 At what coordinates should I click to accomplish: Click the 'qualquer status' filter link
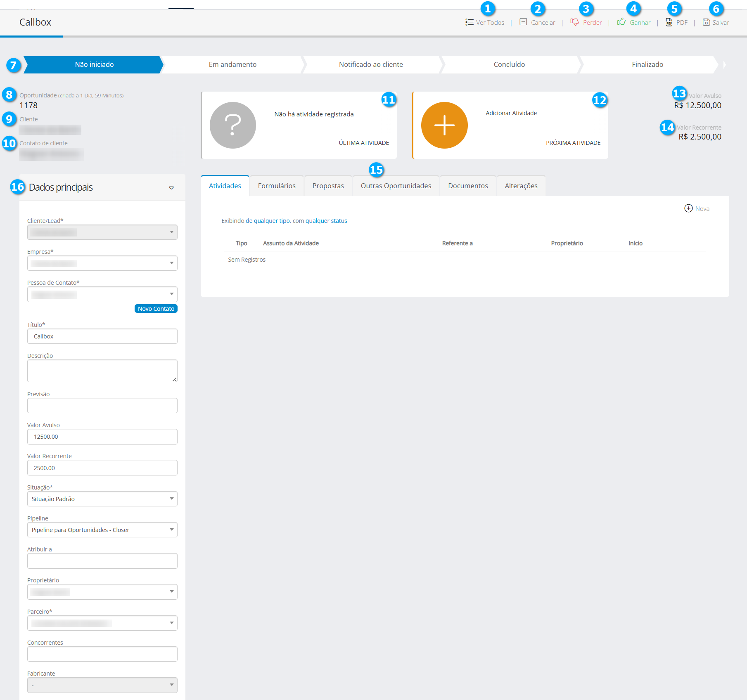pos(326,221)
